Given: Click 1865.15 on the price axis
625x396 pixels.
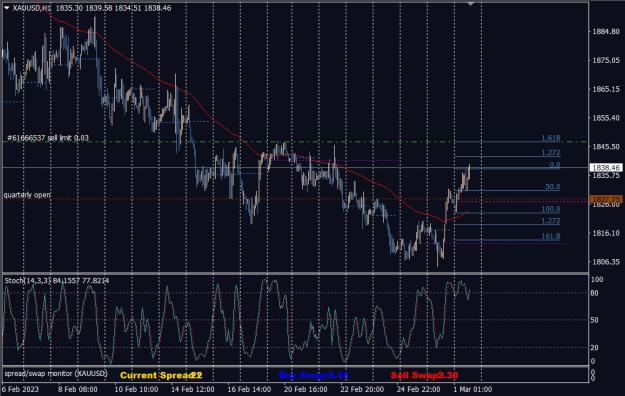Looking at the screenshot, I should 606,89.
